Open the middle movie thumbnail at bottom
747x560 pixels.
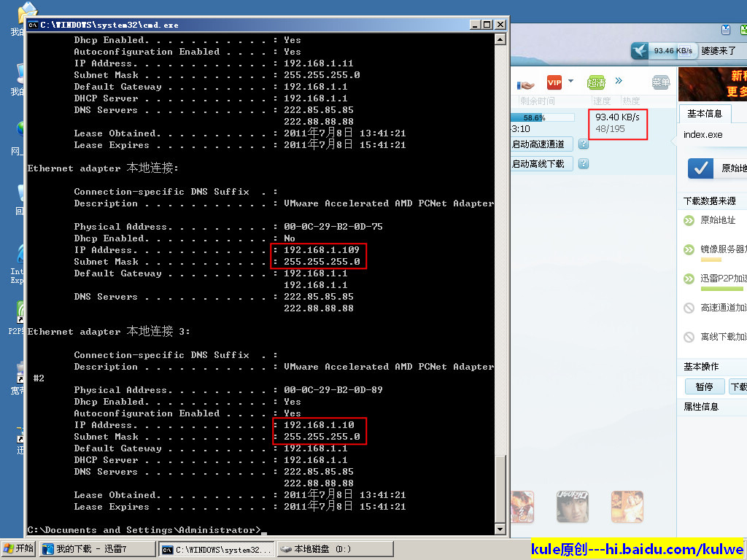pyautogui.click(x=572, y=506)
